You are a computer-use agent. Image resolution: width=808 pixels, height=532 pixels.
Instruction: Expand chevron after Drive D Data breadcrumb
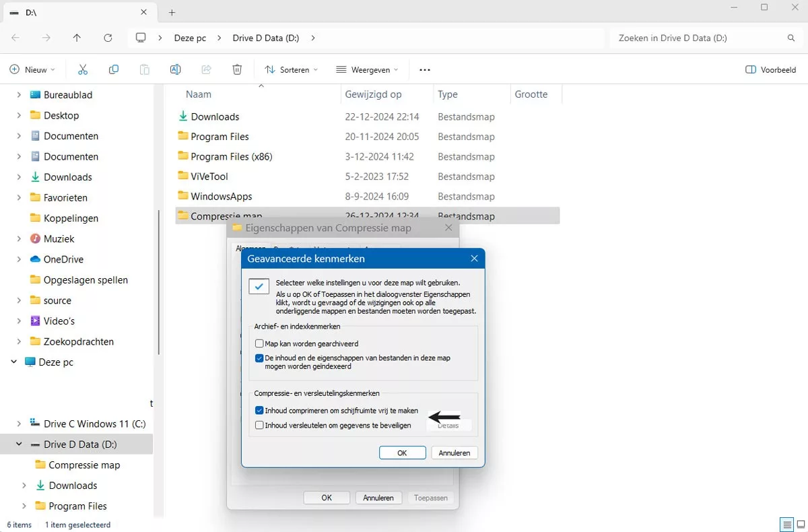tap(313, 38)
